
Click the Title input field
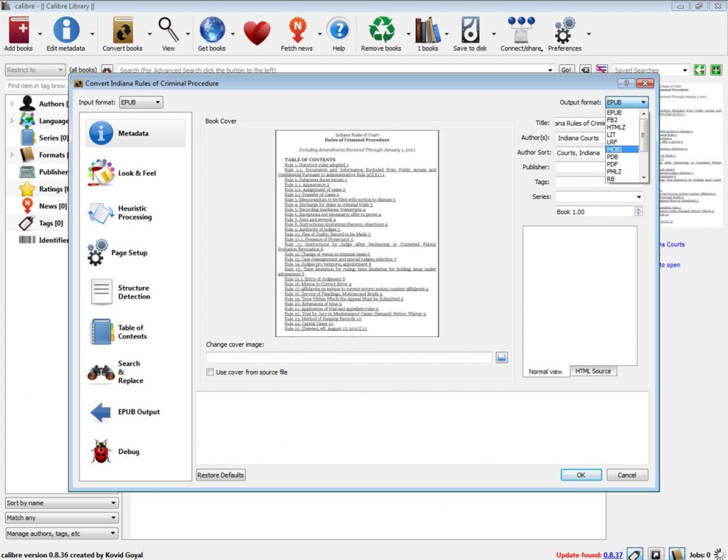pyautogui.click(x=580, y=124)
